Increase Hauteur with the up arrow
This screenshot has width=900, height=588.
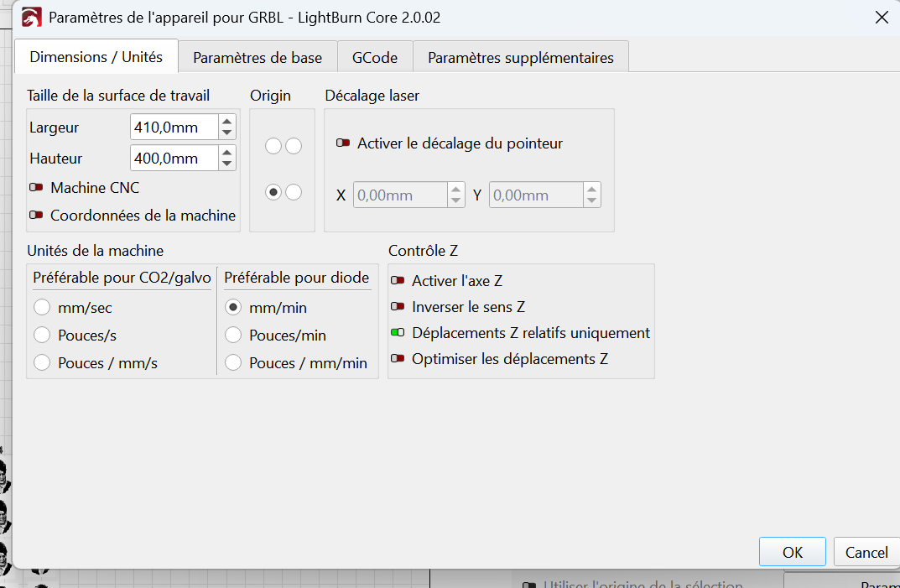click(x=227, y=152)
